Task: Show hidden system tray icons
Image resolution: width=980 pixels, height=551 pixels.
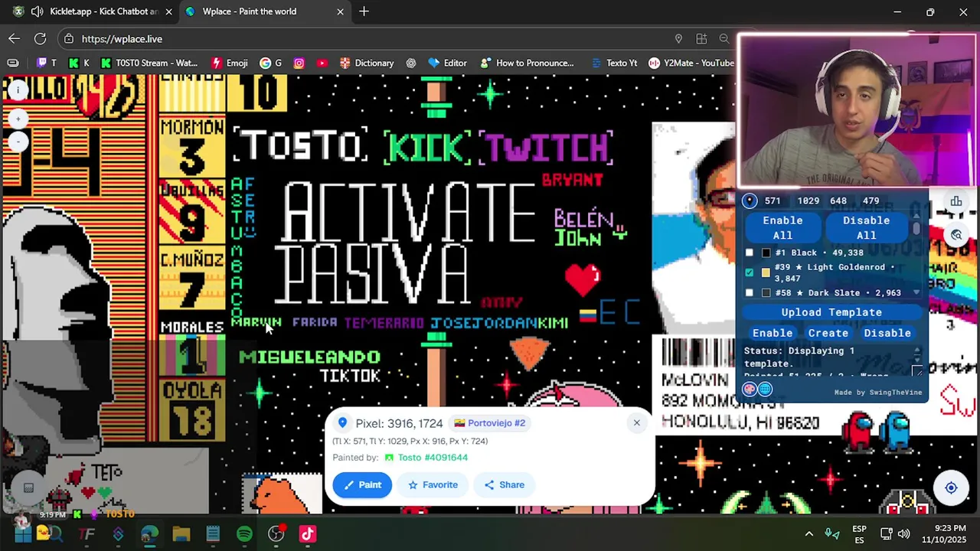Action: 808,533
